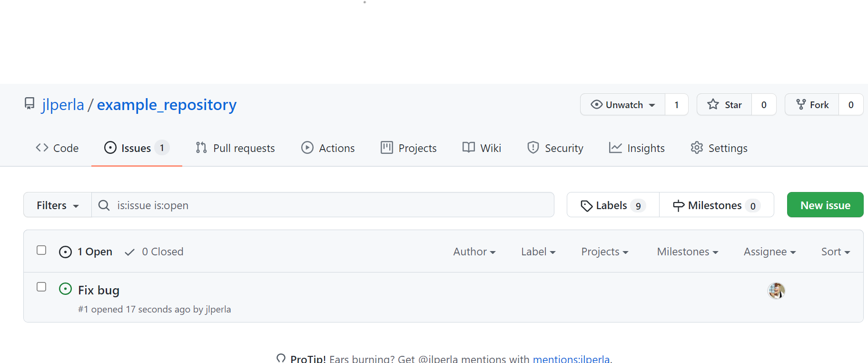Image resolution: width=868 pixels, height=363 pixels.
Task: Expand the Sort dropdown
Action: tap(835, 252)
